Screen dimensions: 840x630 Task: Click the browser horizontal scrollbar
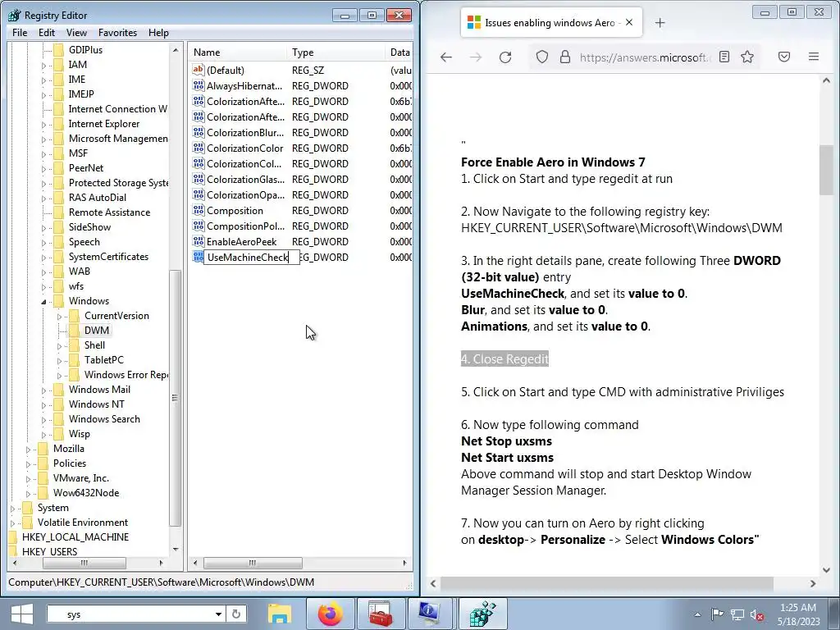607,583
